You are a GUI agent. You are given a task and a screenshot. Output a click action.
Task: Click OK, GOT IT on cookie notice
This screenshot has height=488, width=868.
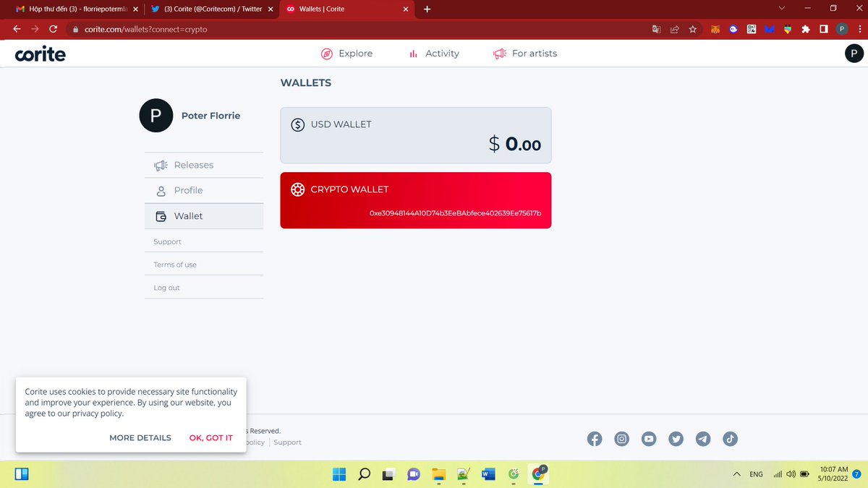tap(211, 438)
